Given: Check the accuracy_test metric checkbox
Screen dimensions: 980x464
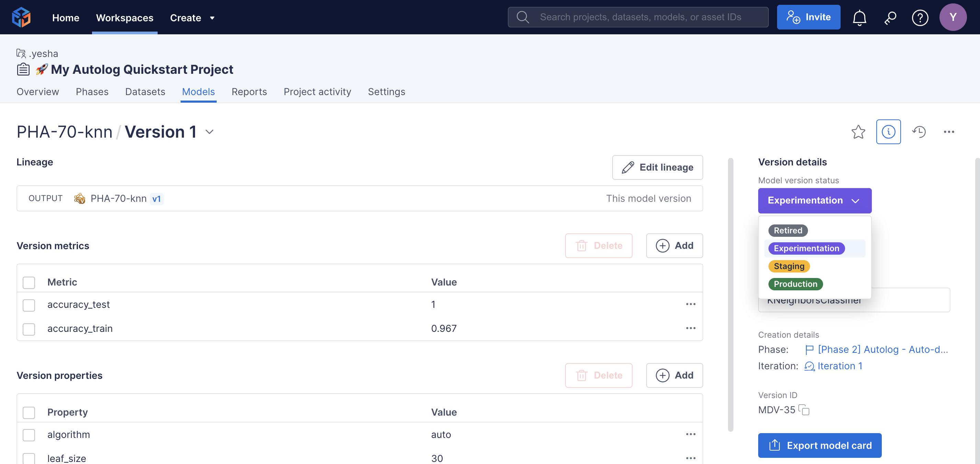Looking at the screenshot, I should pos(29,305).
